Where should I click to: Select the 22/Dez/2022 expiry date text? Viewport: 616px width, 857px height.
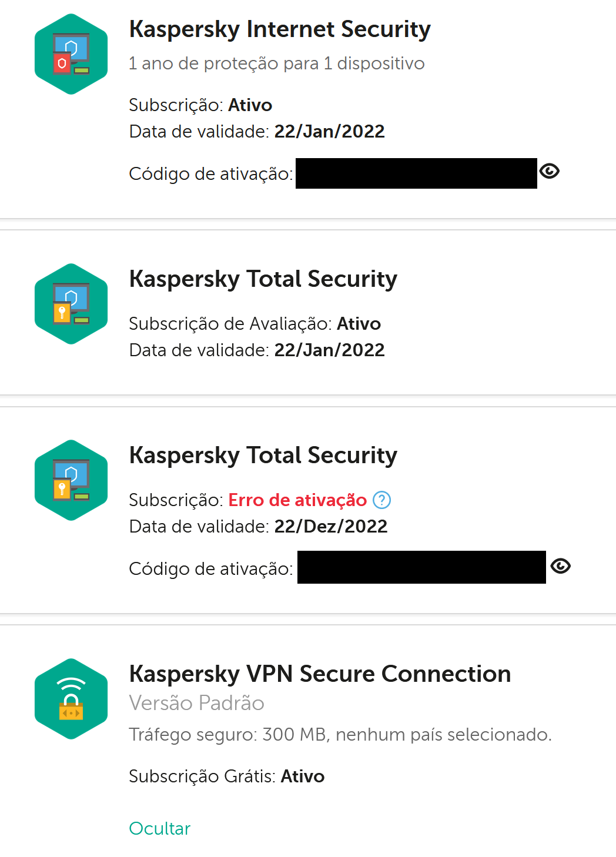click(x=331, y=526)
